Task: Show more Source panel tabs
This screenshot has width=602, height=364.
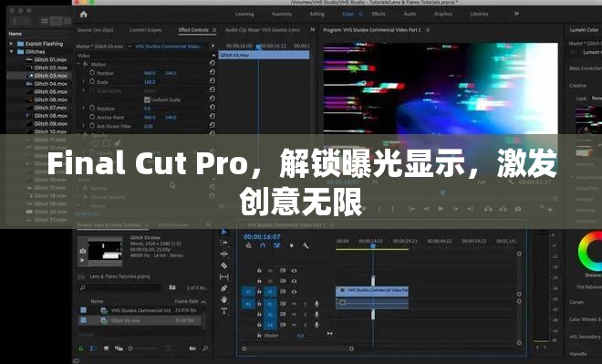Action: coord(313,29)
